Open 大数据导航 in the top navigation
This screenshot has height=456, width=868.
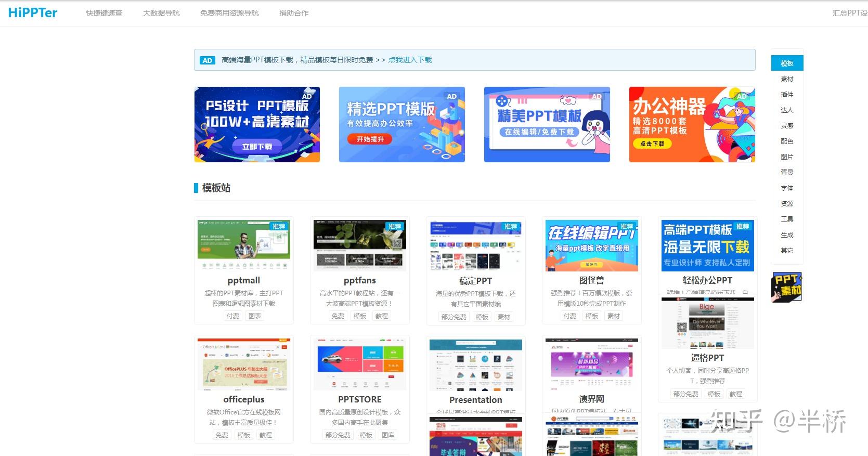161,13
